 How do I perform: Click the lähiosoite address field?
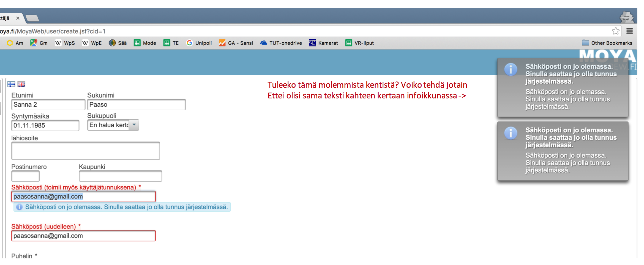pyautogui.click(x=85, y=151)
